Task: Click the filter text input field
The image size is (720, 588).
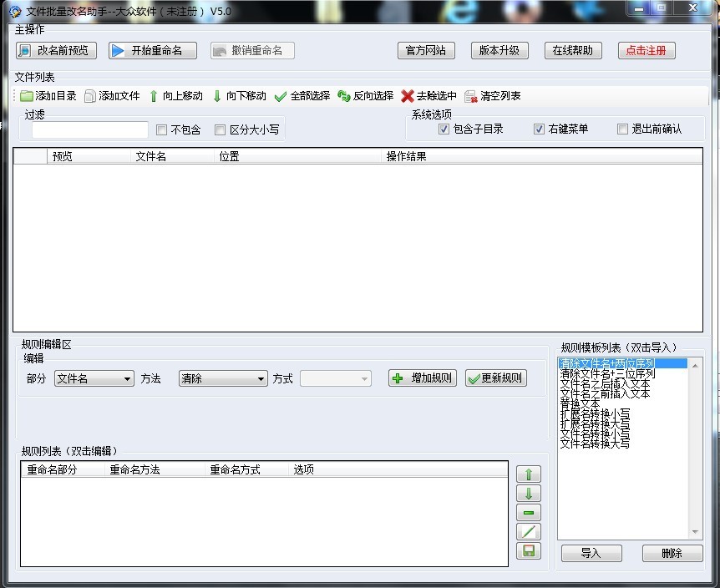Action: (90, 129)
